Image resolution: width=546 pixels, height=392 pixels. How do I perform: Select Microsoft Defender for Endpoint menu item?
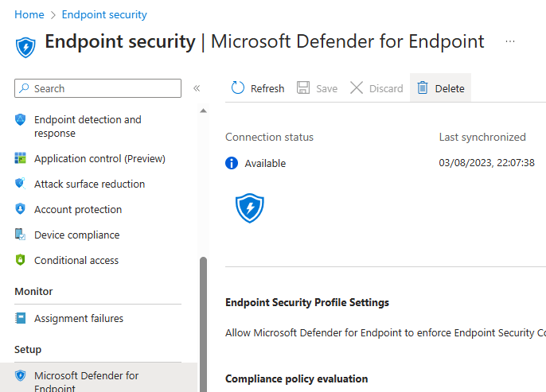86,381
